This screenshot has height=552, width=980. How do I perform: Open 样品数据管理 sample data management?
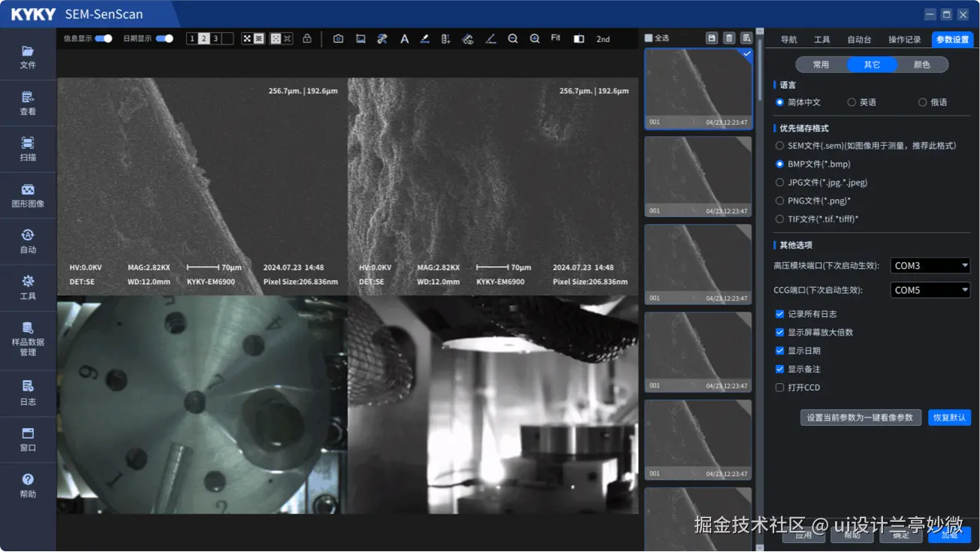28,340
